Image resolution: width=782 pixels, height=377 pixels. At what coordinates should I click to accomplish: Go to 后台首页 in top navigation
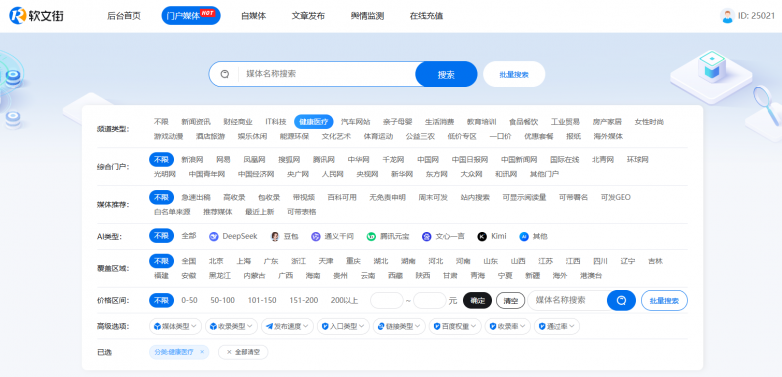(124, 16)
